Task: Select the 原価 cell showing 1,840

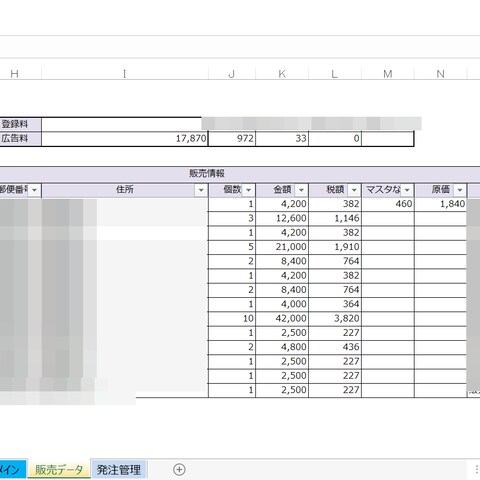Action: pos(440,204)
